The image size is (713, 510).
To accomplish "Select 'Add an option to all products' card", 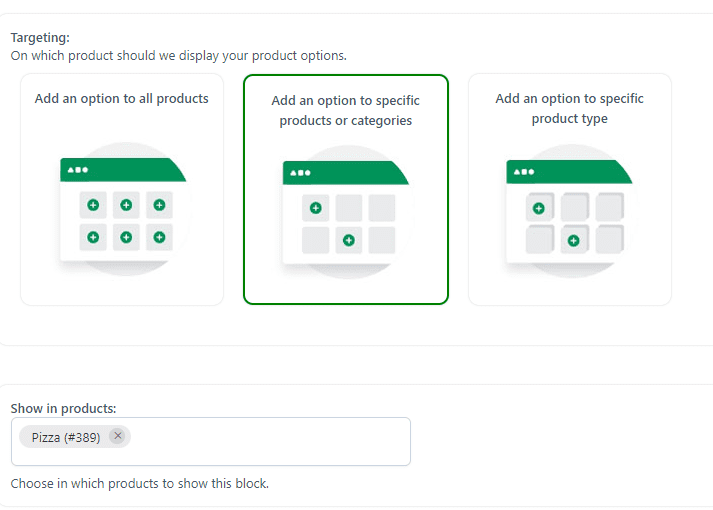I will coord(122,190).
